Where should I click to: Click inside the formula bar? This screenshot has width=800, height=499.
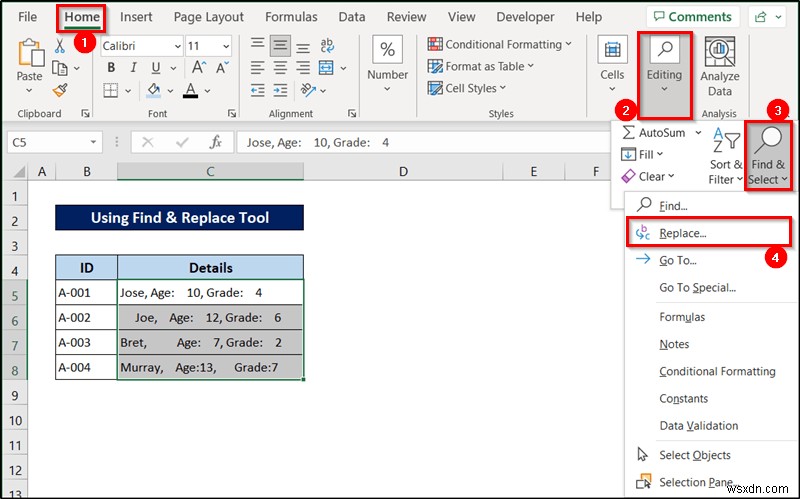coord(423,142)
